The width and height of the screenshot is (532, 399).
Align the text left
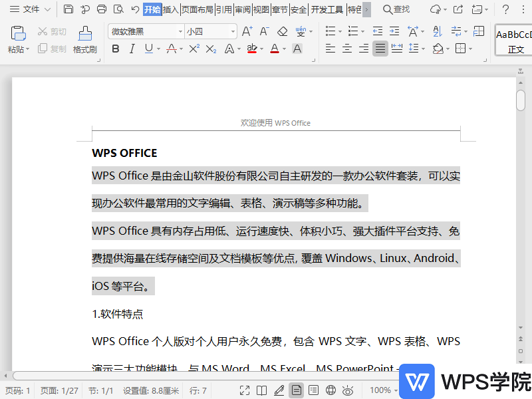330,49
